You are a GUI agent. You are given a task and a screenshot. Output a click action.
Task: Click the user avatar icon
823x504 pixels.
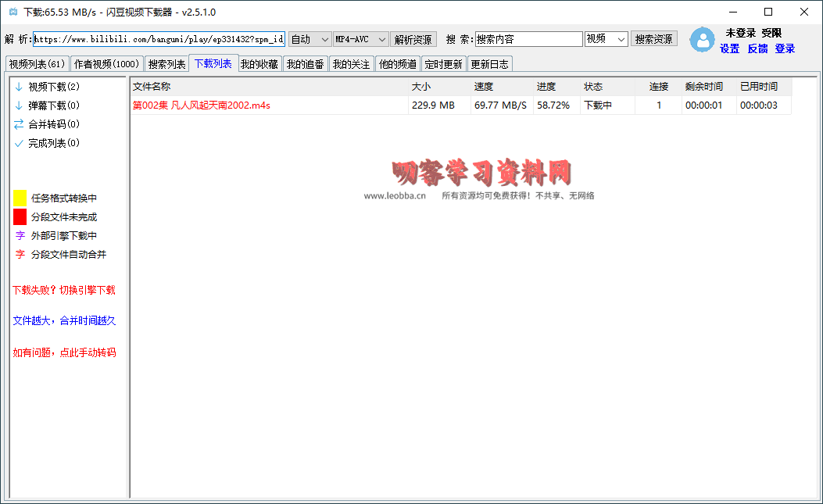(703, 40)
